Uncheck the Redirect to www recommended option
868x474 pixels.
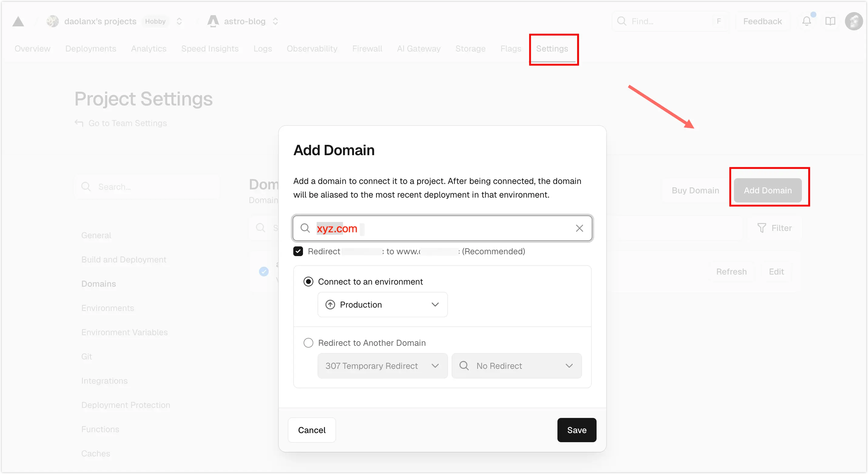click(298, 251)
